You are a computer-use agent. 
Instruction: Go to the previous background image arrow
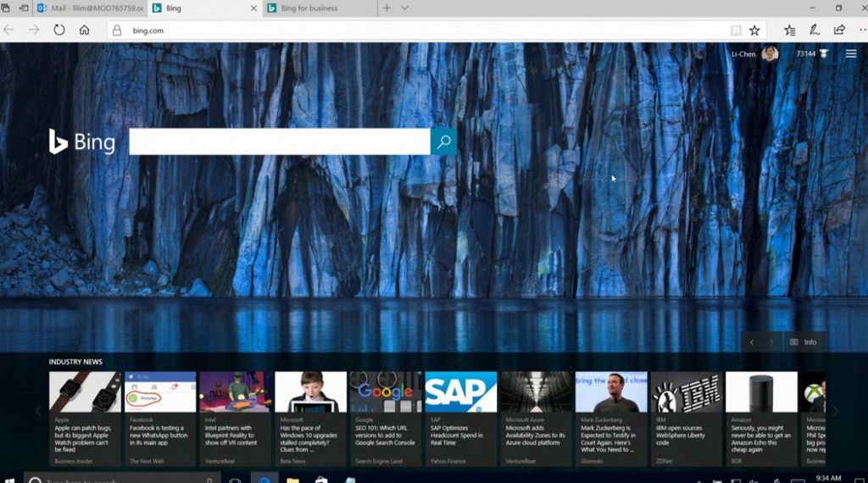coord(752,342)
